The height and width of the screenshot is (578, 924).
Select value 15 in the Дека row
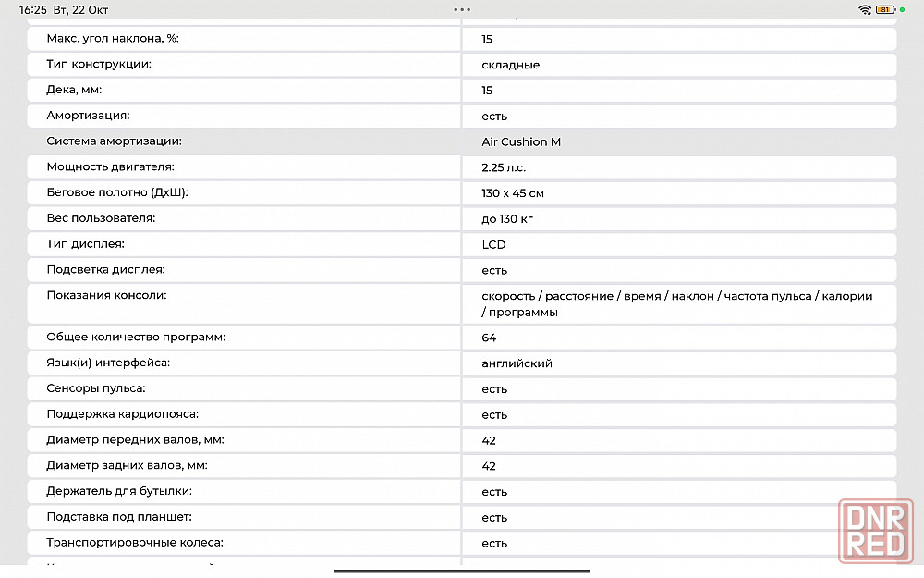pyautogui.click(x=487, y=91)
